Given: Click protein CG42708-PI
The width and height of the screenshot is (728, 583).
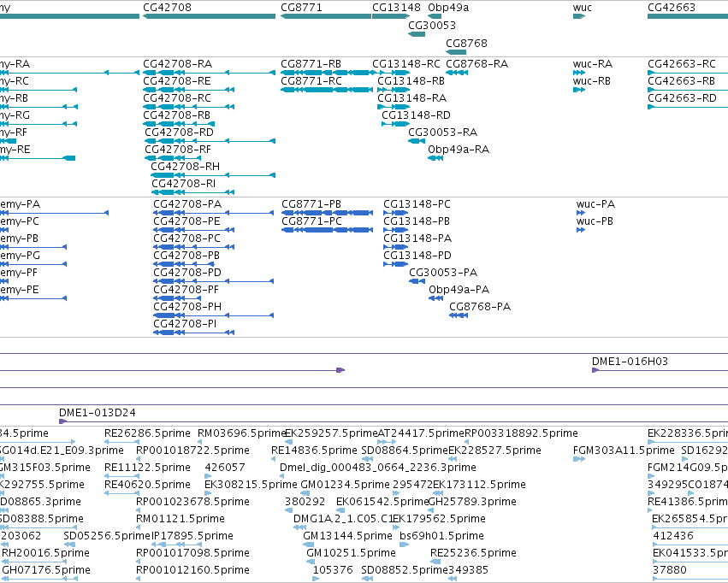Looking at the screenshot, I should [x=193, y=333].
